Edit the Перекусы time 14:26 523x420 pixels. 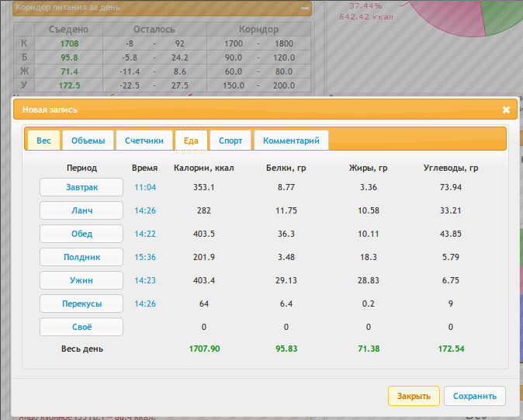(x=145, y=304)
